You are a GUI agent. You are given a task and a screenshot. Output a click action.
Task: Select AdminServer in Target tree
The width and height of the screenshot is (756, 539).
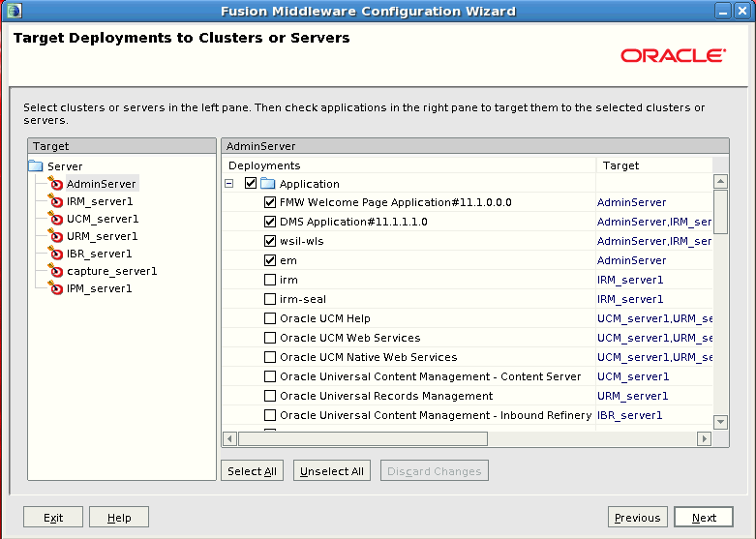(x=102, y=184)
